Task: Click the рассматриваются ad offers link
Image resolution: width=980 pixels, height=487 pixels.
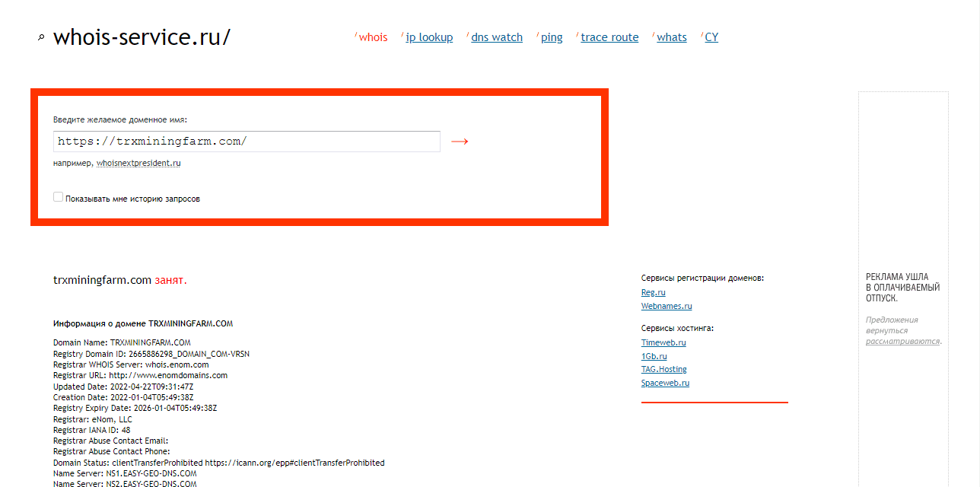Action: pyautogui.click(x=902, y=341)
